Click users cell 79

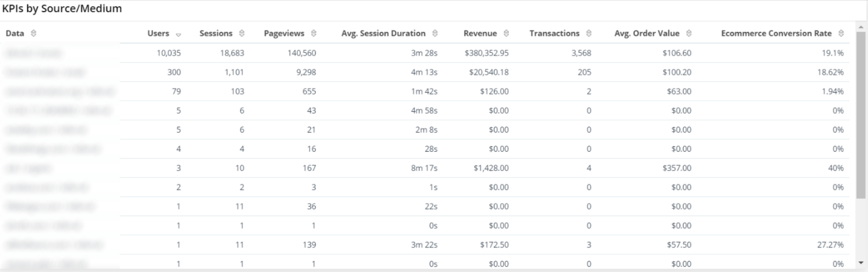pos(176,91)
